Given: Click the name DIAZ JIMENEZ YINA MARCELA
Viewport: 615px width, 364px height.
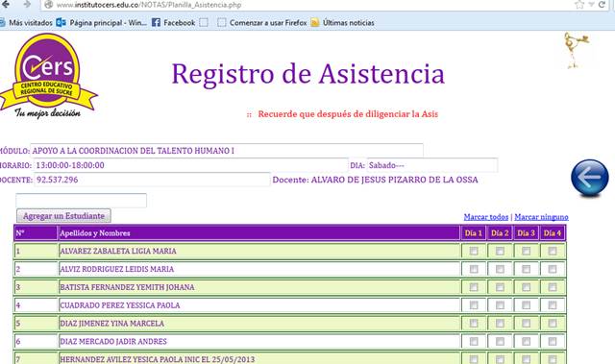Looking at the screenshot, I should click(x=111, y=324).
